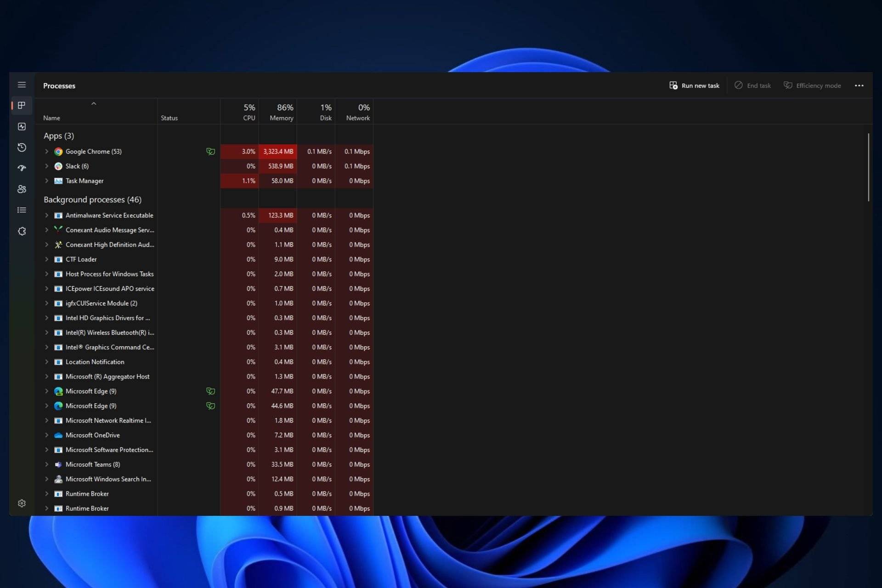Toggle efficiency mode on Microsoft Edge (9)
The height and width of the screenshot is (588, 882).
coord(210,390)
